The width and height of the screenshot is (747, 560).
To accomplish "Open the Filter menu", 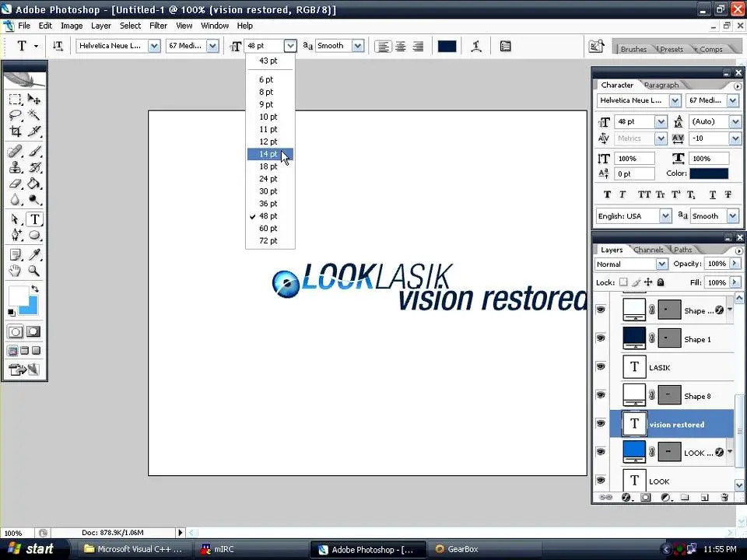I will click(x=158, y=26).
